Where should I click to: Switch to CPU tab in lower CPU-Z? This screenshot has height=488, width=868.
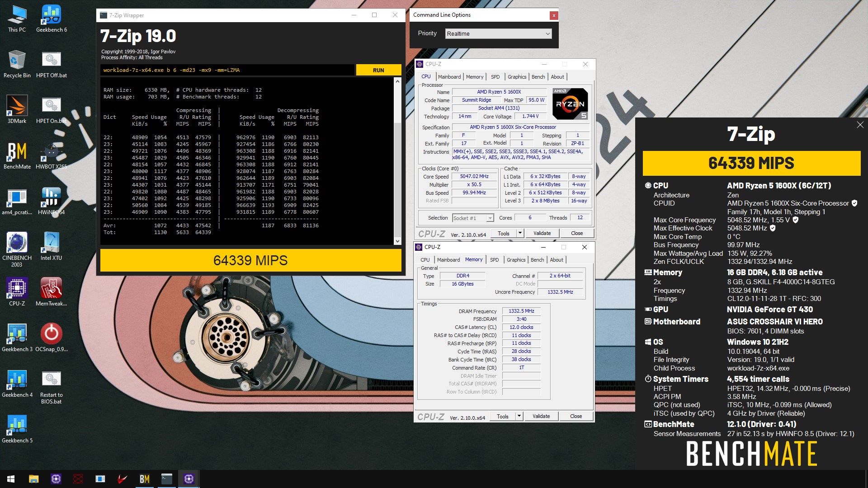425,260
